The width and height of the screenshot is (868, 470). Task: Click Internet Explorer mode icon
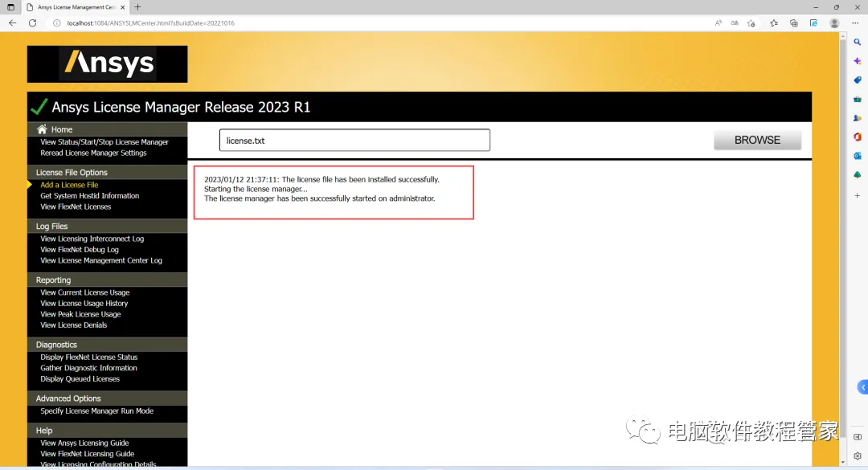[813, 23]
